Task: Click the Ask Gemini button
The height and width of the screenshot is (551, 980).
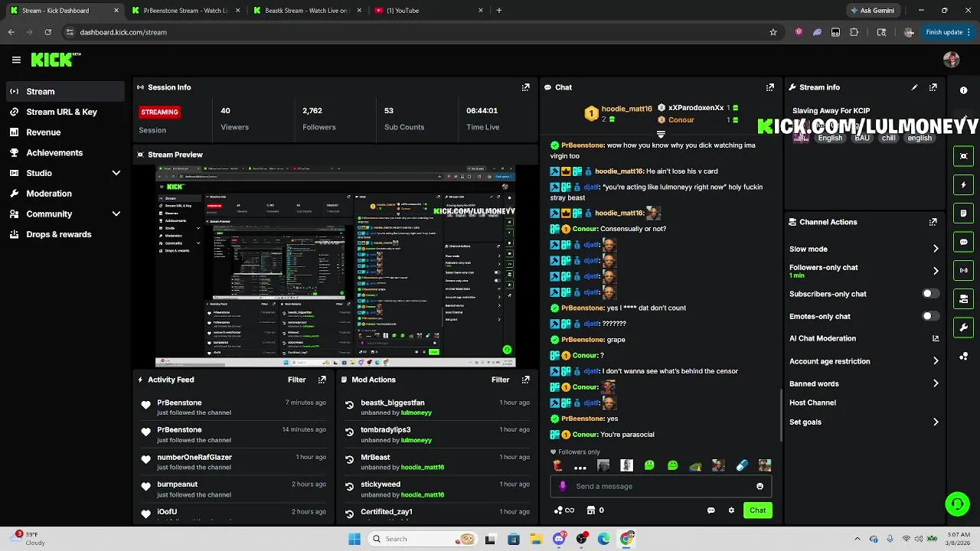Action: coord(872,11)
